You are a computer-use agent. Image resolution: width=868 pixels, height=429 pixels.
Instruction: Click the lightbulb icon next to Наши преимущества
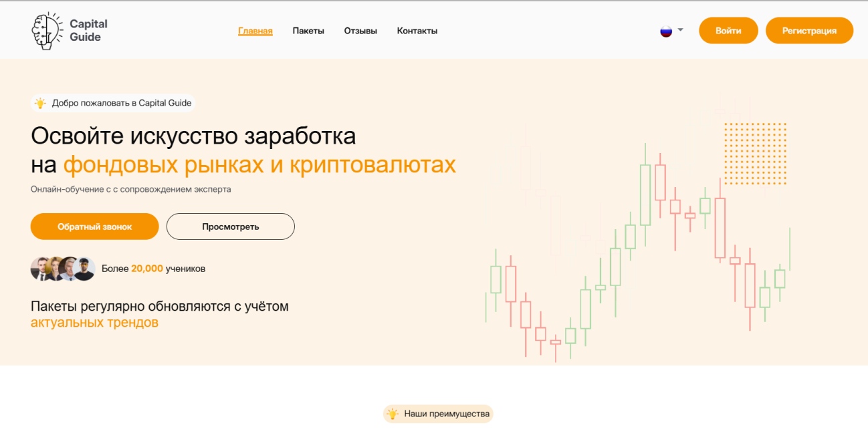pyautogui.click(x=393, y=414)
